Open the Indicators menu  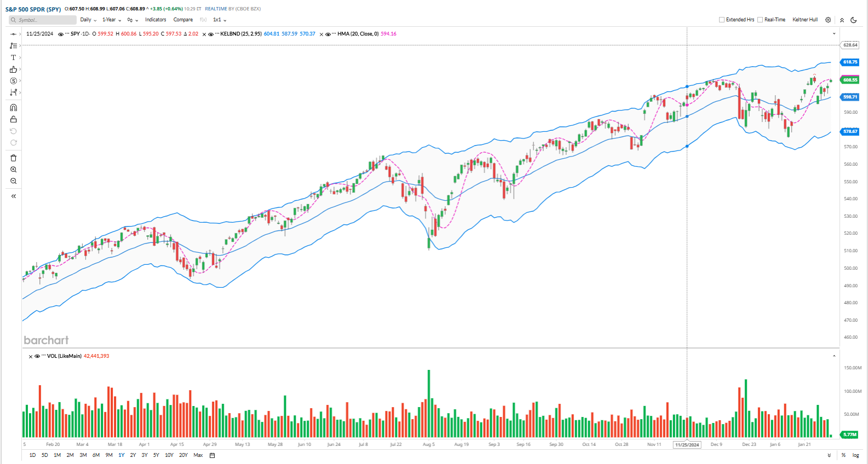point(156,20)
